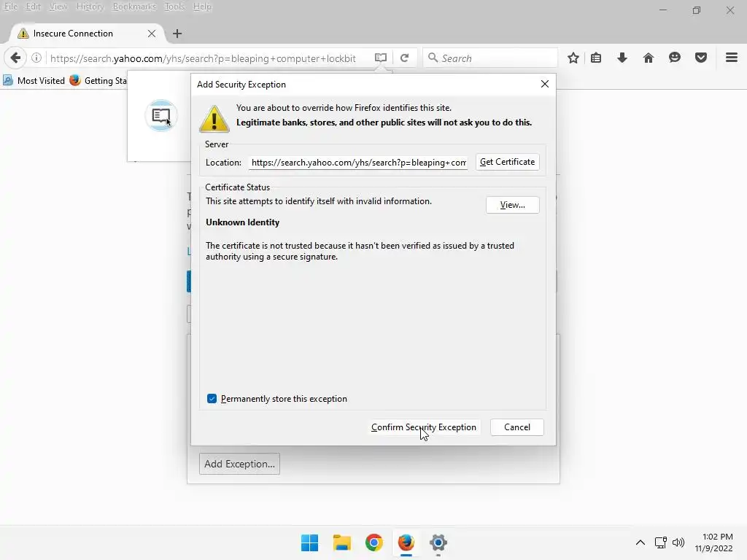
Task: Open the Bookmarks menu
Action: pyautogui.click(x=134, y=7)
